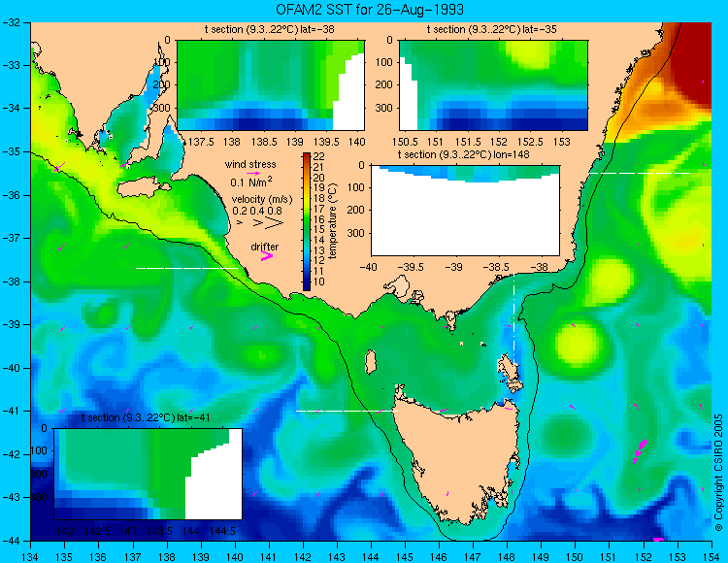Click the "134" label on the longitude axis

(x=31, y=557)
